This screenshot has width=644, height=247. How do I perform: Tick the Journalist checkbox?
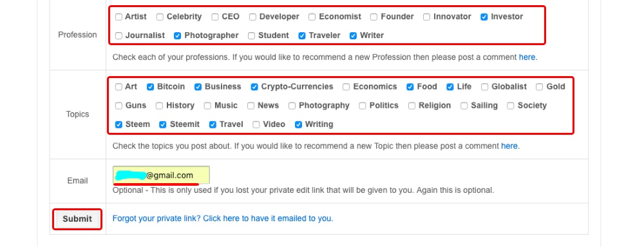118,35
